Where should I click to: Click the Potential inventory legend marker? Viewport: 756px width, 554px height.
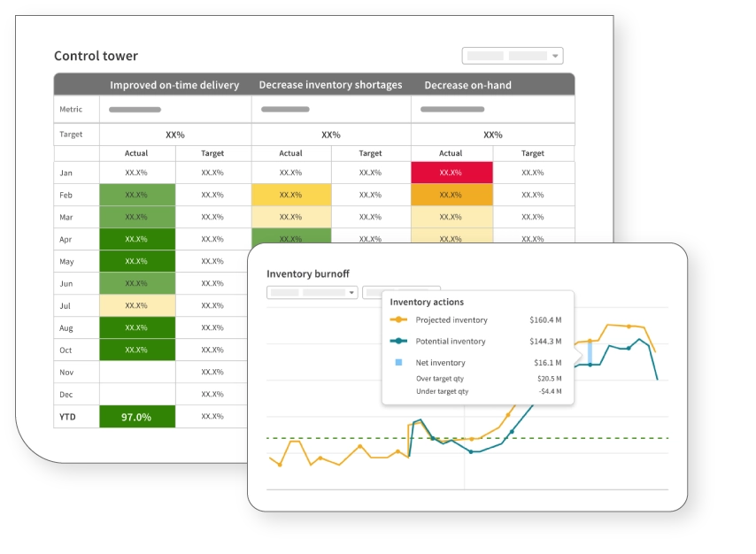tap(399, 341)
